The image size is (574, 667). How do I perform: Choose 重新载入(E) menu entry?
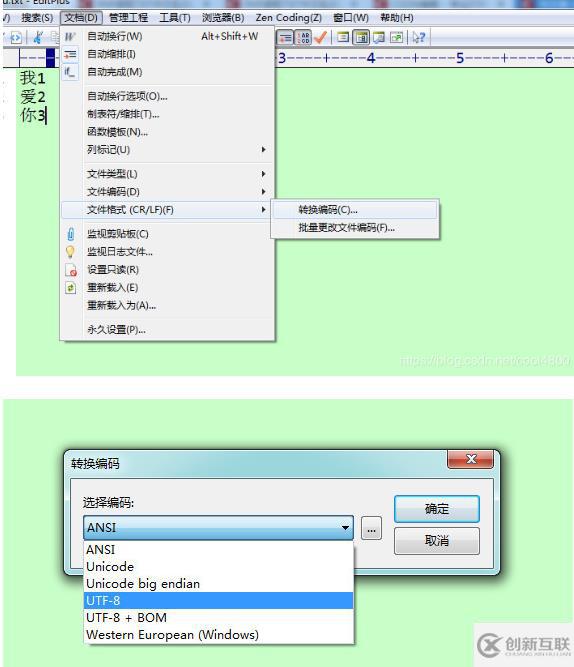point(168,288)
